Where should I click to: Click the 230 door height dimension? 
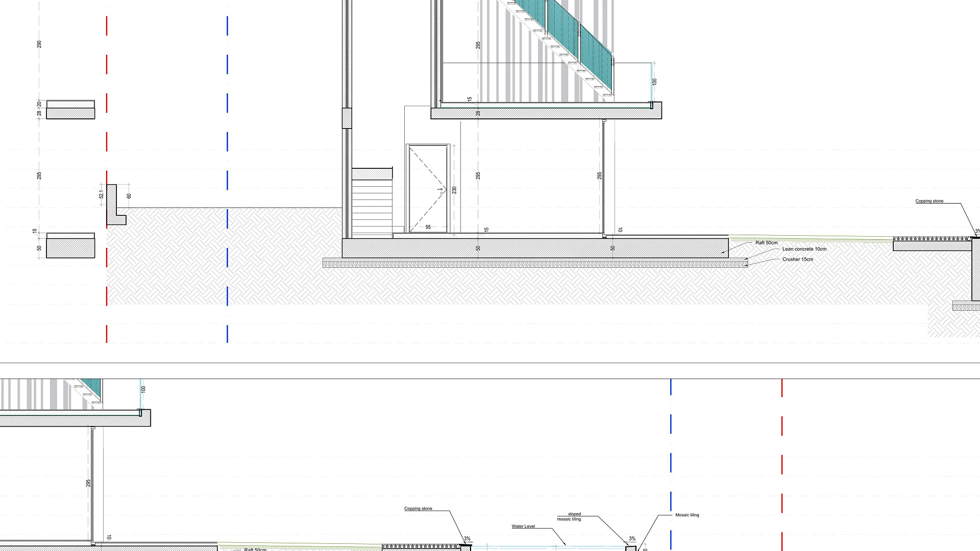(454, 190)
